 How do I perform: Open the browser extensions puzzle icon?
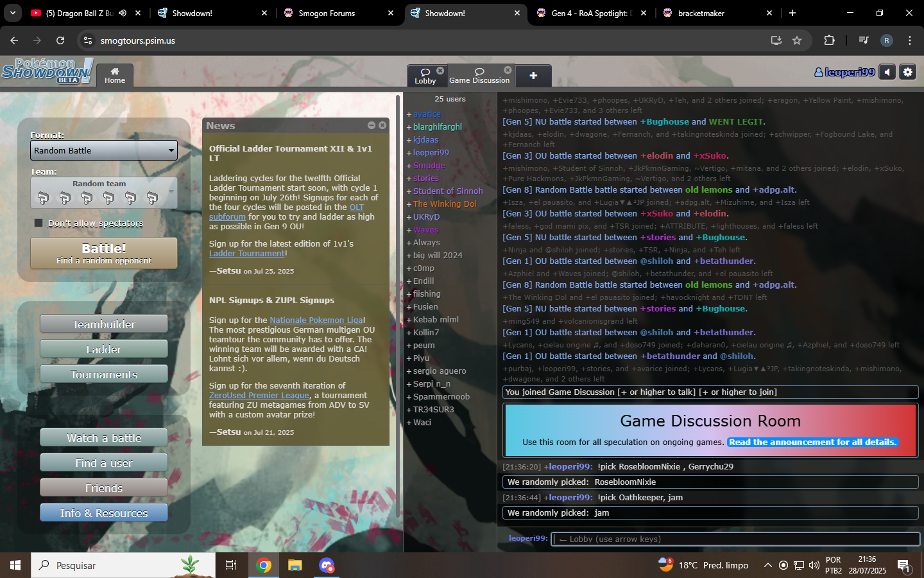829,40
